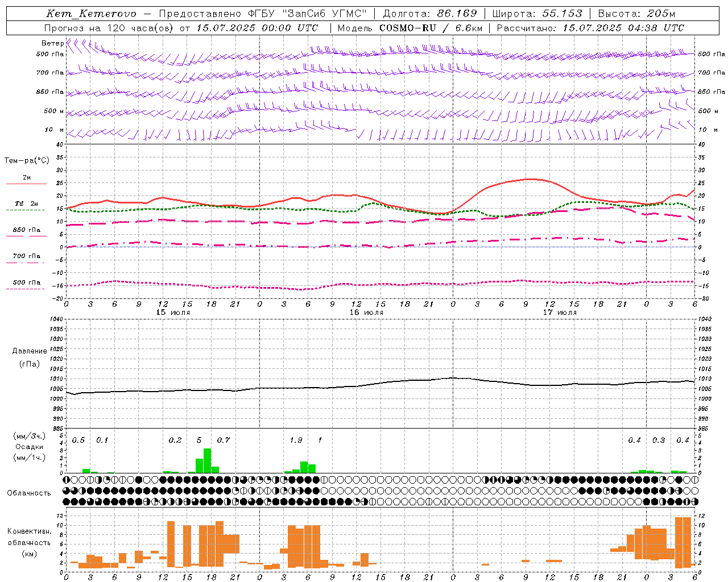Click the forecast text Прогноз на 120 часа(ов)
The width and height of the screenshot is (728, 582).
(110, 28)
